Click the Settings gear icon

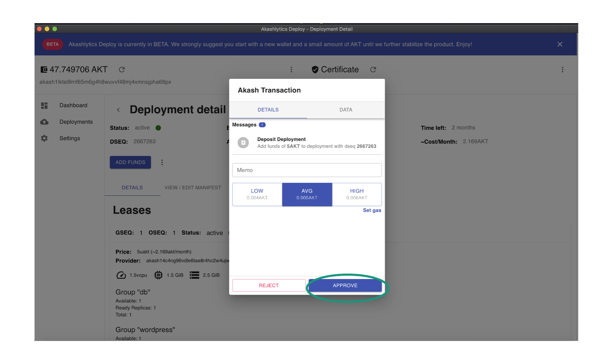pos(44,138)
